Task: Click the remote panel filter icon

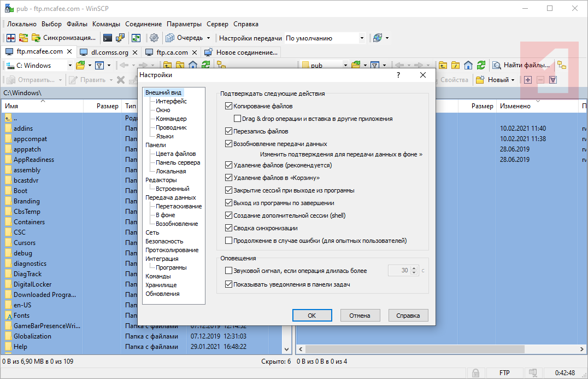Action: point(375,65)
